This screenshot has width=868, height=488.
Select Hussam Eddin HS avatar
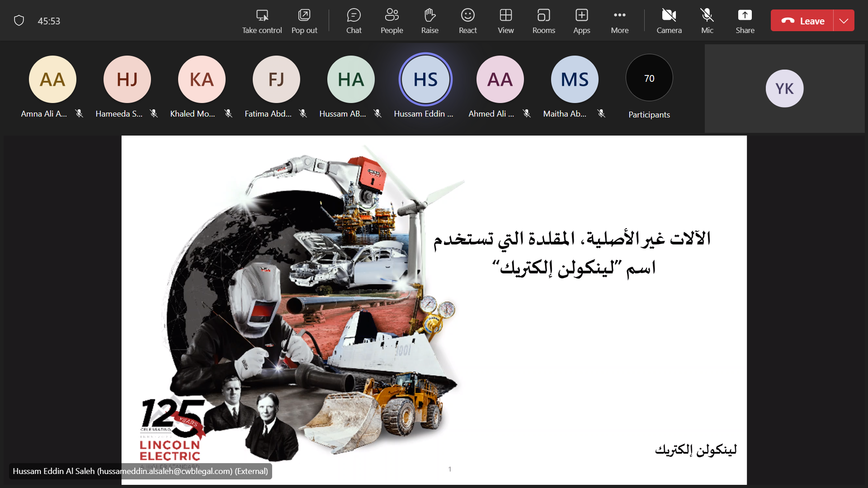tap(425, 80)
